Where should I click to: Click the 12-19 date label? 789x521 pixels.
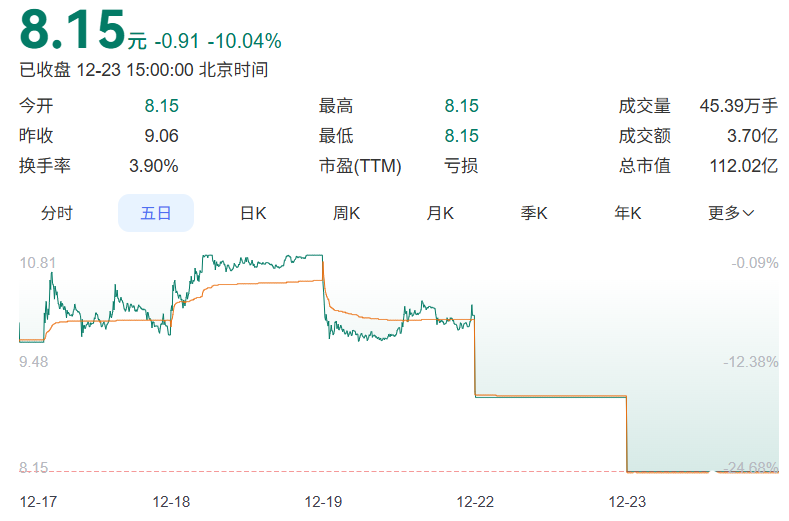coord(323,500)
